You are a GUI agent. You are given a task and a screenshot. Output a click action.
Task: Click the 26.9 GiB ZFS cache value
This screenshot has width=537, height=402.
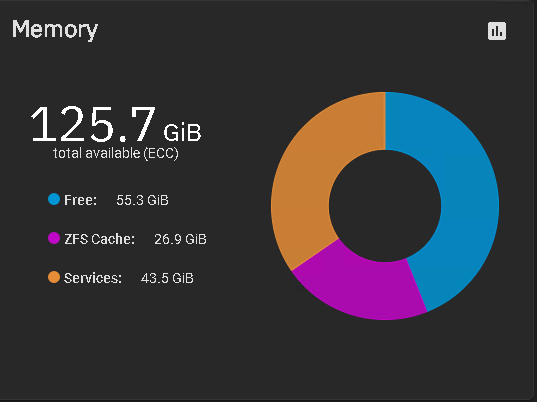(x=180, y=239)
